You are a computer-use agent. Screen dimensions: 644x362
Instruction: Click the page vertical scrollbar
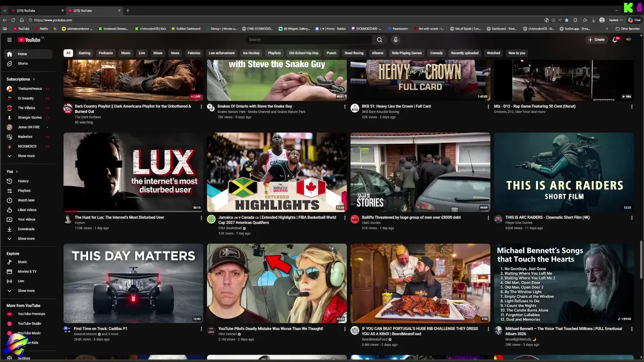[x=641, y=259]
